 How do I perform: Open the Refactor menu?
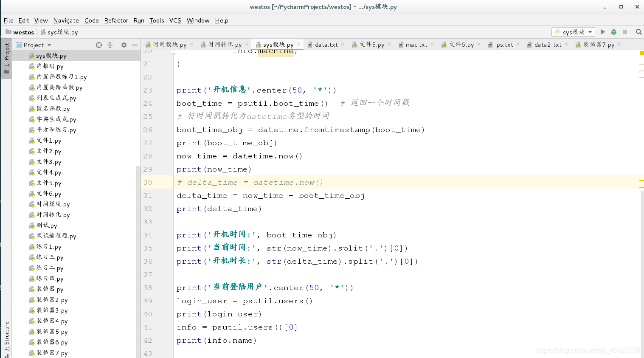click(116, 20)
